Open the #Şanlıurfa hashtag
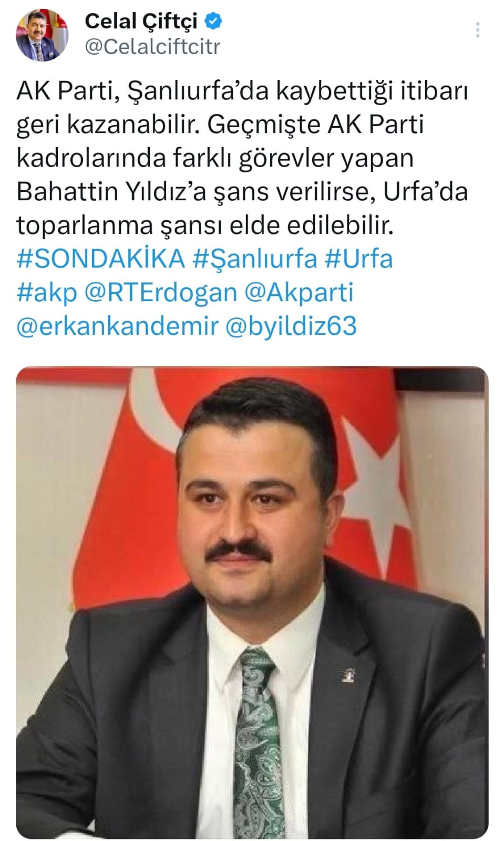The image size is (504, 841). coord(255,259)
